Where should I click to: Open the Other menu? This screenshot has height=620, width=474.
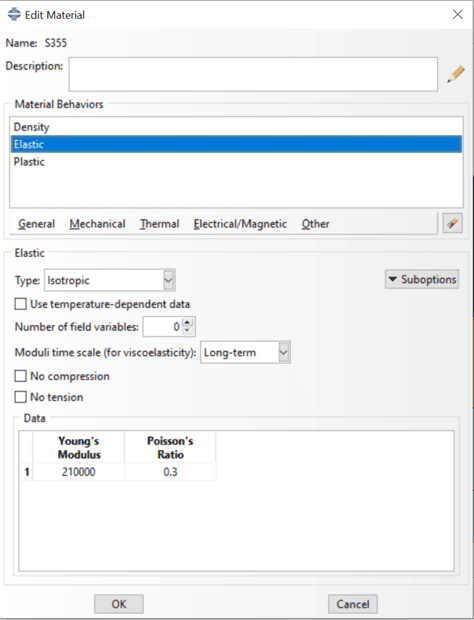point(315,224)
